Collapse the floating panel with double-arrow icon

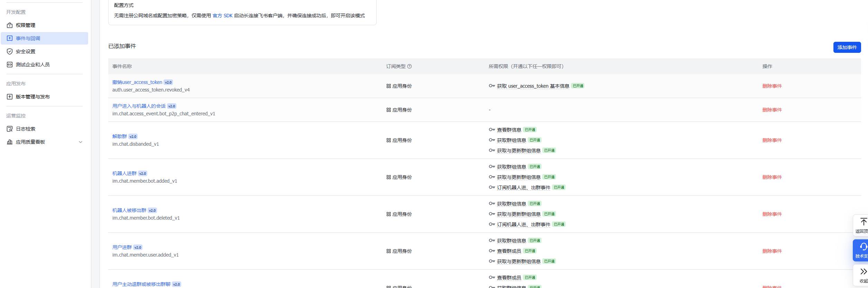point(864,271)
